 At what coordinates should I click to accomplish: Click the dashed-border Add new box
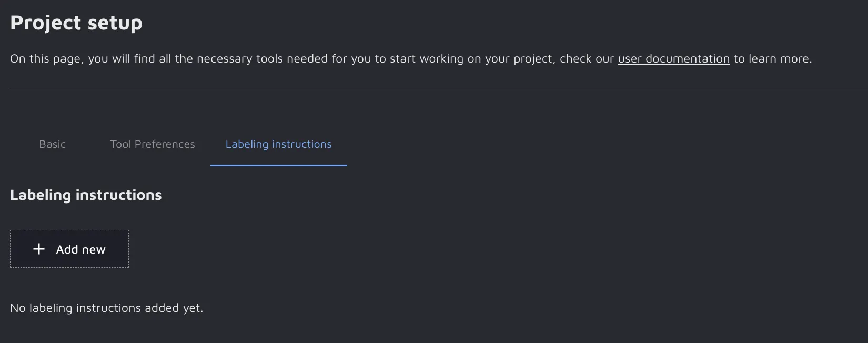[69, 249]
